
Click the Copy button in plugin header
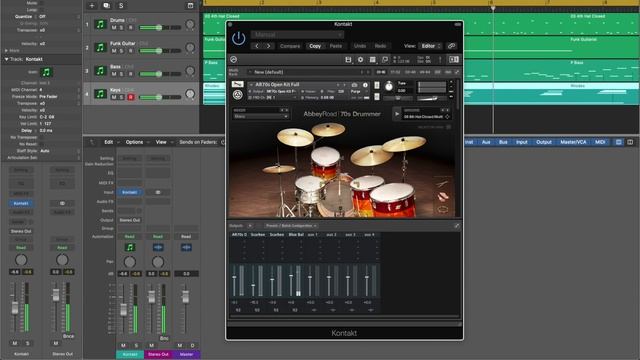pyautogui.click(x=315, y=46)
